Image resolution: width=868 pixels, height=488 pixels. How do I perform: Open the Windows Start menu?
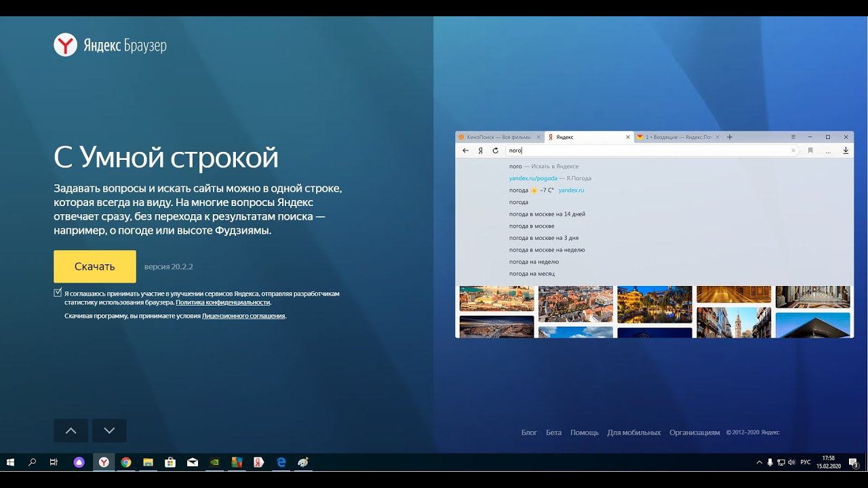click(x=11, y=462)
